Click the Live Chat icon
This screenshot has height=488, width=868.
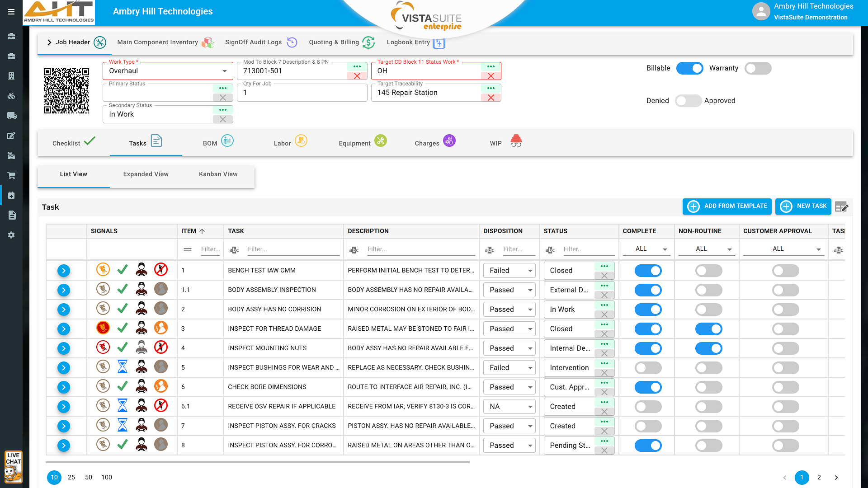pyautogui.click(x=13, y=467)
